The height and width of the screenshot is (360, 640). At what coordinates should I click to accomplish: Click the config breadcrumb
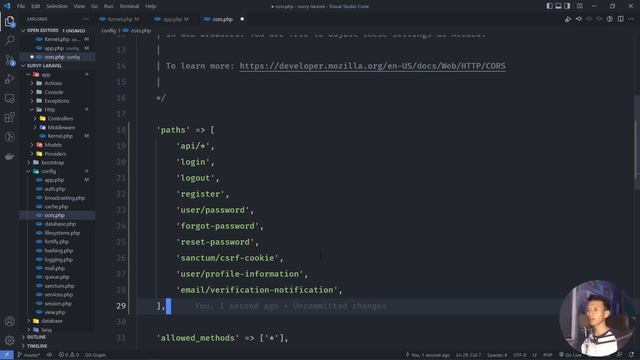pyautogui.click(x=109, y=31)
